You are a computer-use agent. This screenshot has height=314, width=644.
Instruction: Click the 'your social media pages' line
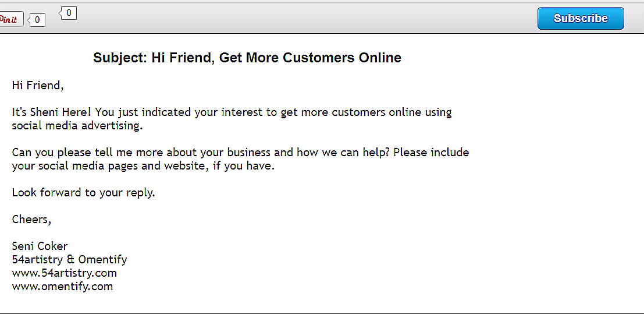[x=143, y=166]
